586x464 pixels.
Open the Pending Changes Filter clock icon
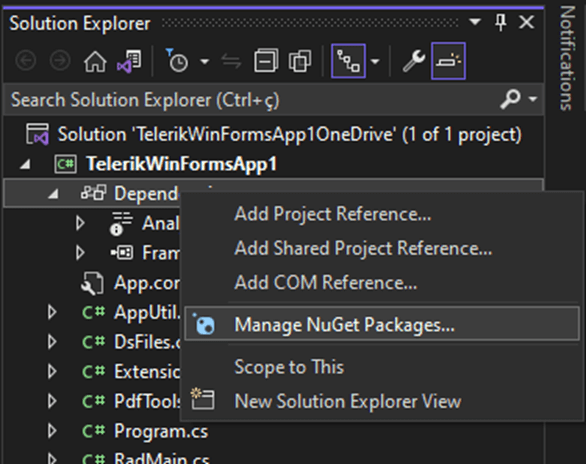click(x=176, y=60)
